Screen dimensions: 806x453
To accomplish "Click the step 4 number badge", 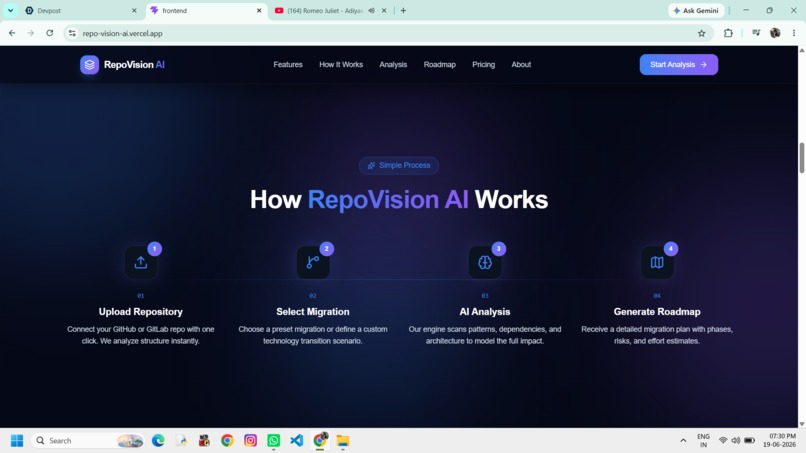I will tap(670, 249).
